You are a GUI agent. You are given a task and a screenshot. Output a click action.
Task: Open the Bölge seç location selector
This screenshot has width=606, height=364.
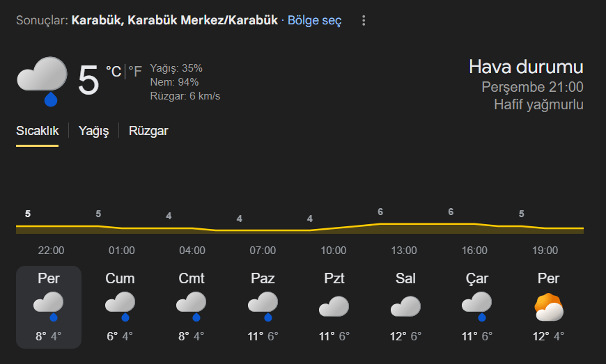click(314, 21)
